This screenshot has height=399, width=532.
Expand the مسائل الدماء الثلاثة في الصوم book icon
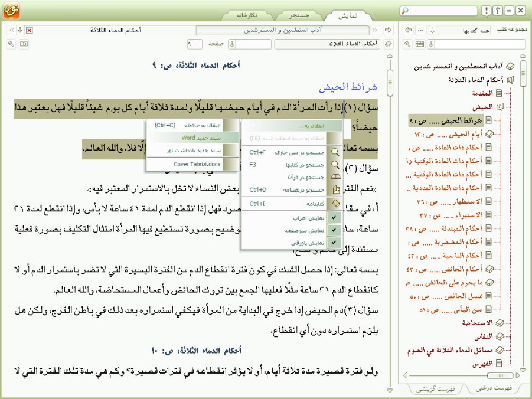pyautogui.click(x=500, y=350)
